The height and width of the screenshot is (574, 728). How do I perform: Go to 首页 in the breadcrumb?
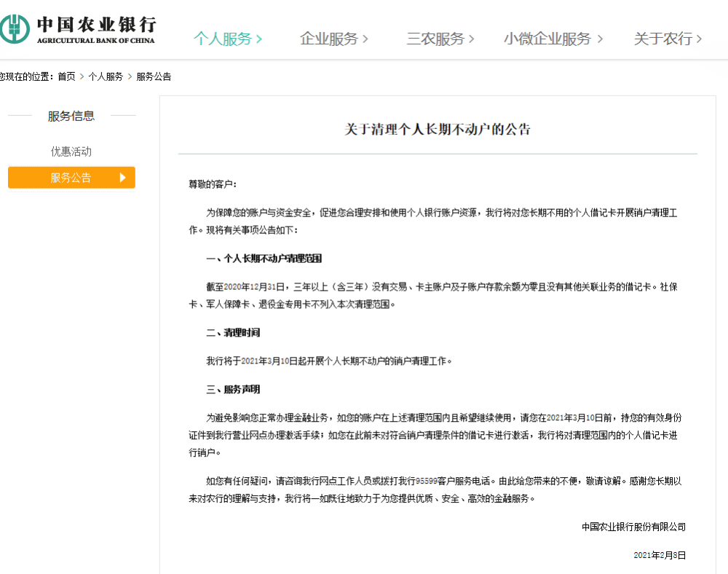66,76
